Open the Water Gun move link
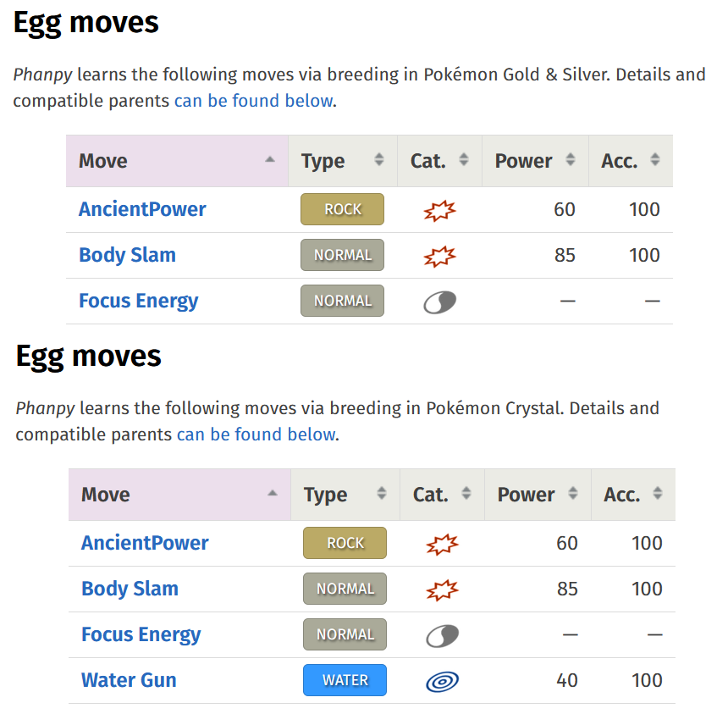 pos(129,680)
